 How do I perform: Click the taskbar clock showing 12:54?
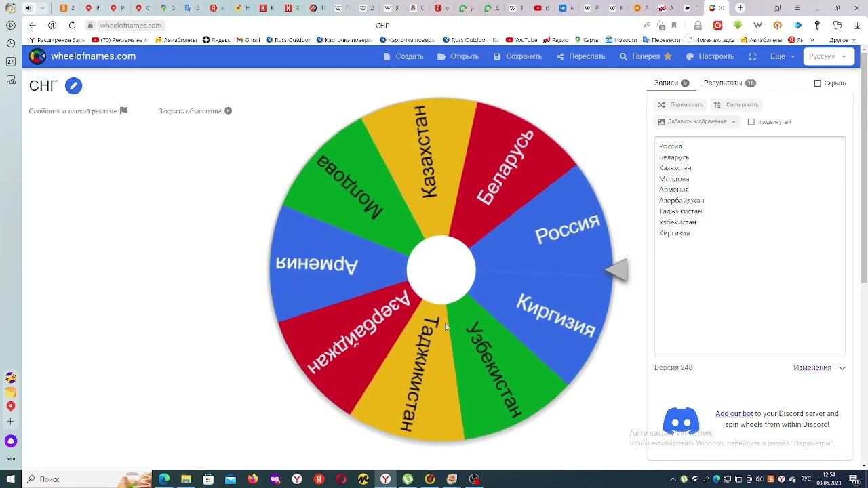829,479
